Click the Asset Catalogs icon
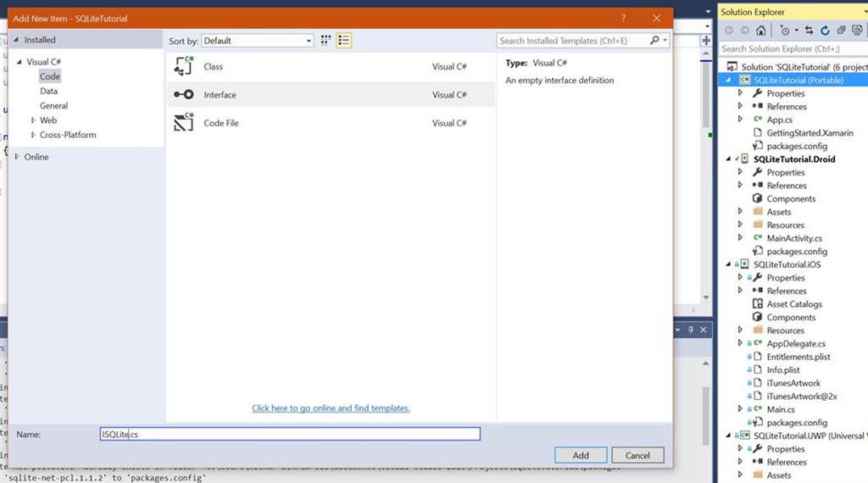The width and height of the screenshot is (868, 483). point(757,303)
